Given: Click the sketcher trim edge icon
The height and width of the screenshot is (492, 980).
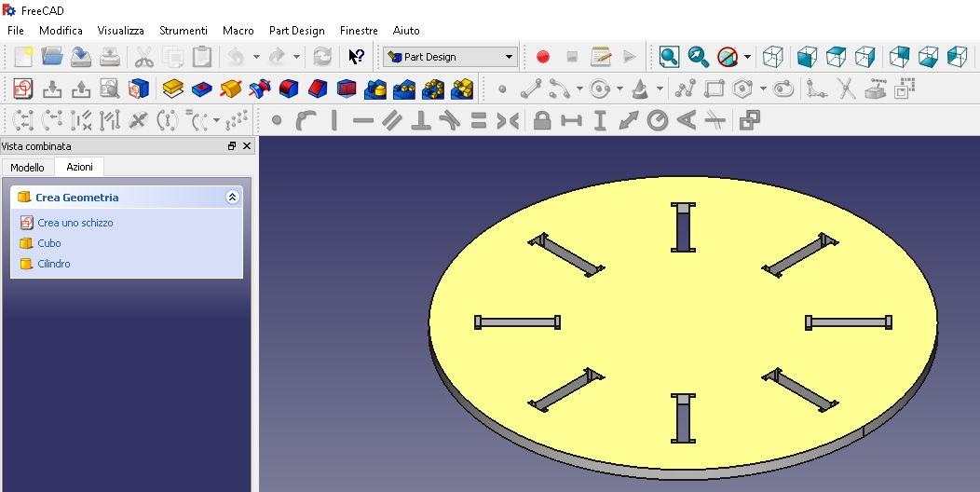Looking at the screenshot, I should (846, 89).
